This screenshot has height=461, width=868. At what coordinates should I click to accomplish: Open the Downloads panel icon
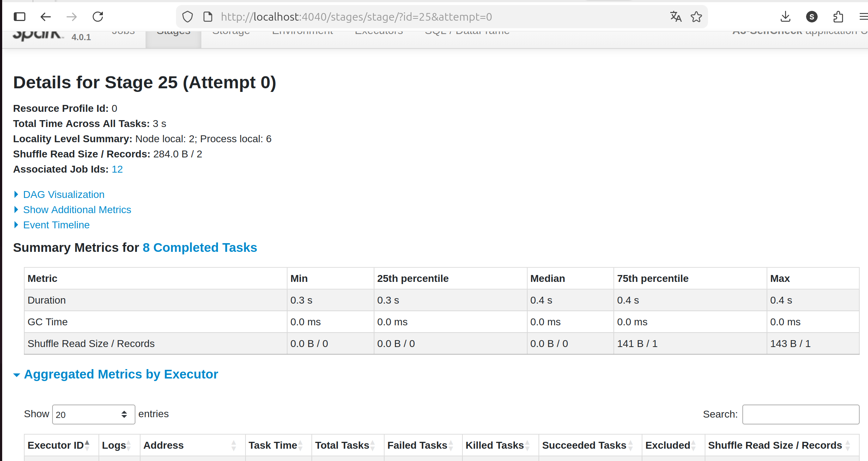point(785,17)
